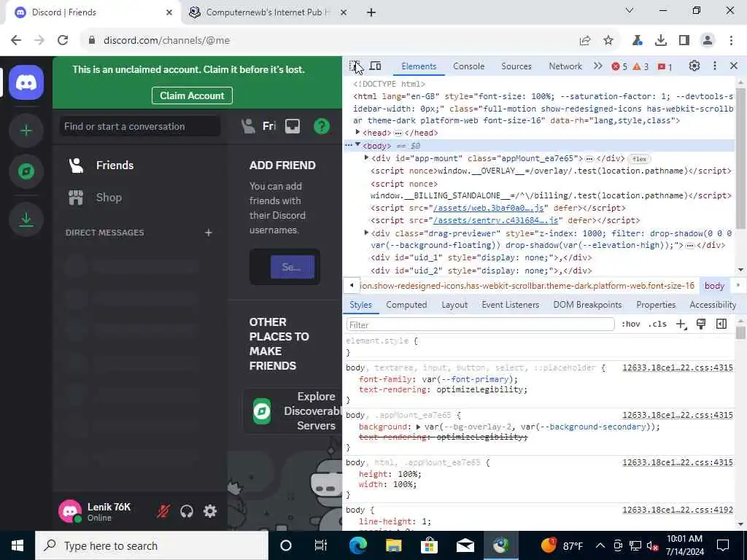Collapse the body element node
This screenshot has width=747, height=560.
pos(357,145)
